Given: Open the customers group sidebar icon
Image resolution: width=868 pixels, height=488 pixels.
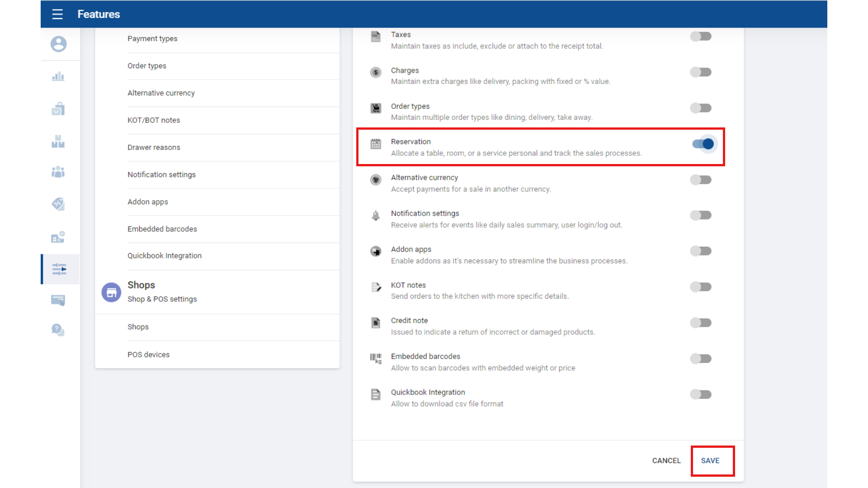Looking at the screenshot, I should coord(58,172).
